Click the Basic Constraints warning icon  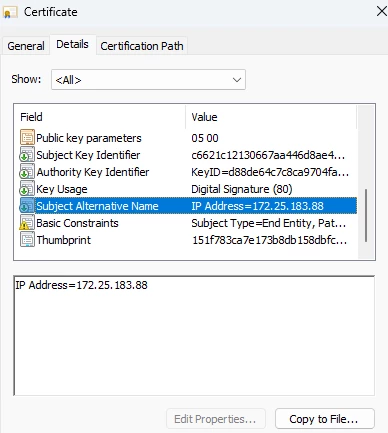pos(27,223)
